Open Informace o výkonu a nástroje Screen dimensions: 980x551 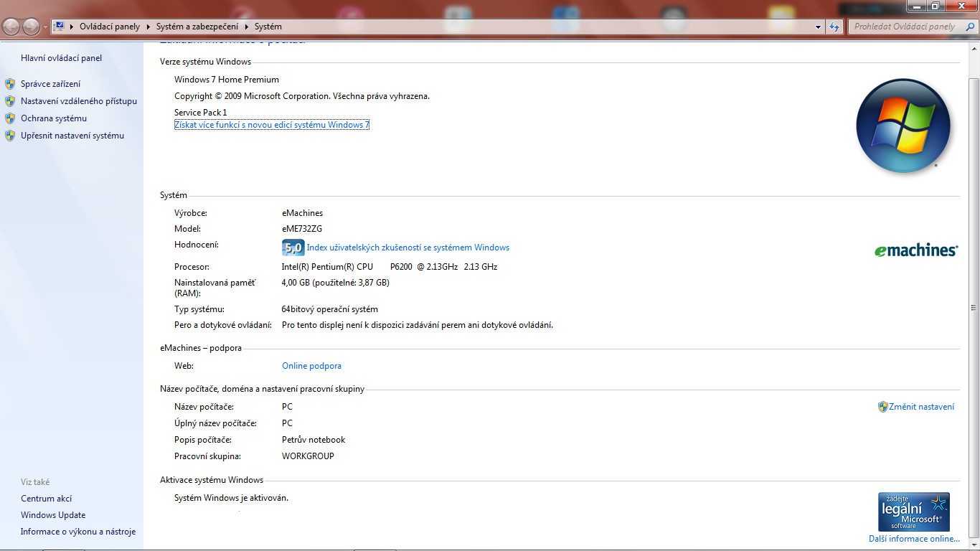(78, 532)
